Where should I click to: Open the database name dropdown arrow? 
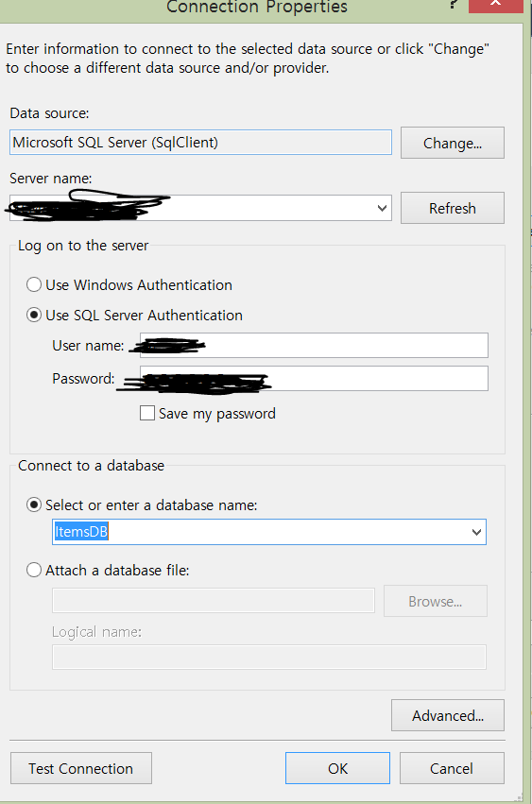coord(476,532)
